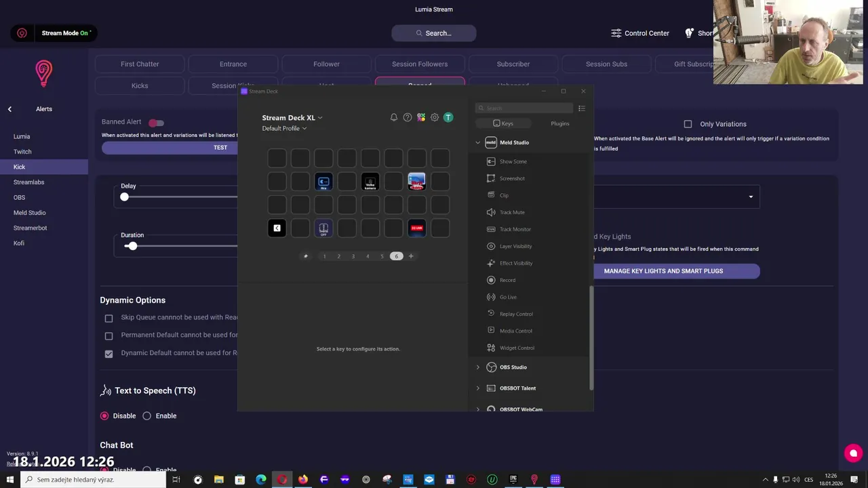The width and height of the screenshot is (868, 488).
Task: Check the Skip Queue option
Action: (108, 318)
